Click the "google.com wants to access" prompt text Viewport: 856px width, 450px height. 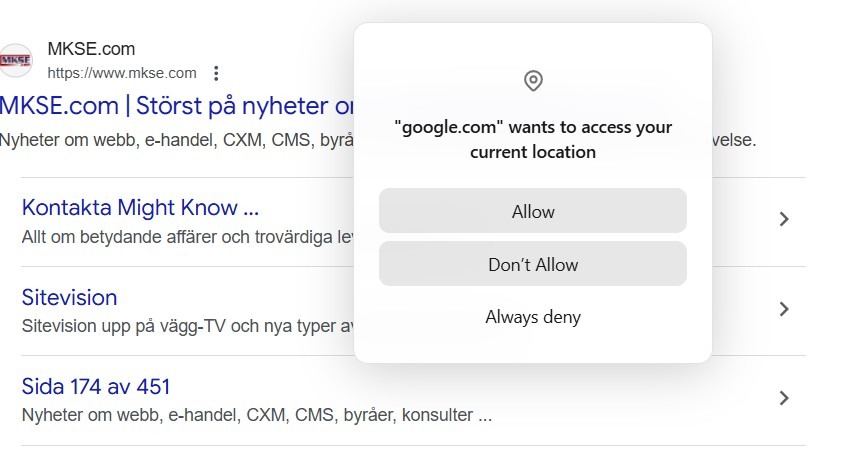pos(533,140)
